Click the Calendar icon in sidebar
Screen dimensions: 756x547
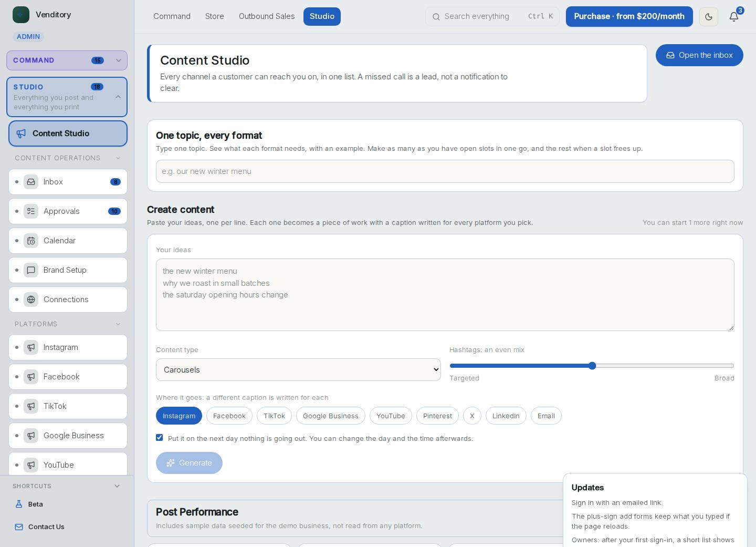(x=31, y=241)
